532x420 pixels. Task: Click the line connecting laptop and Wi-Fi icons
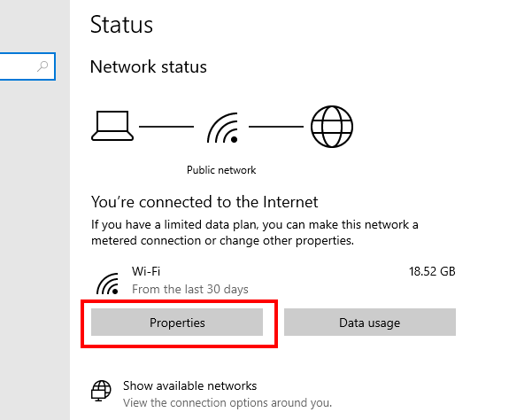click(x=166, y=127)
